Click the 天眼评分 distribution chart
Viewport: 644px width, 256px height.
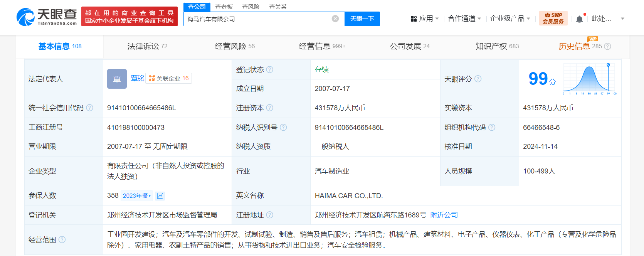(590, 79)
